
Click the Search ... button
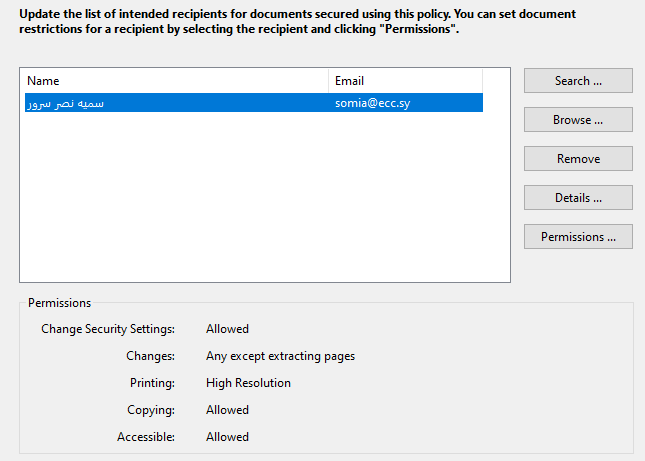coord(578,81)
